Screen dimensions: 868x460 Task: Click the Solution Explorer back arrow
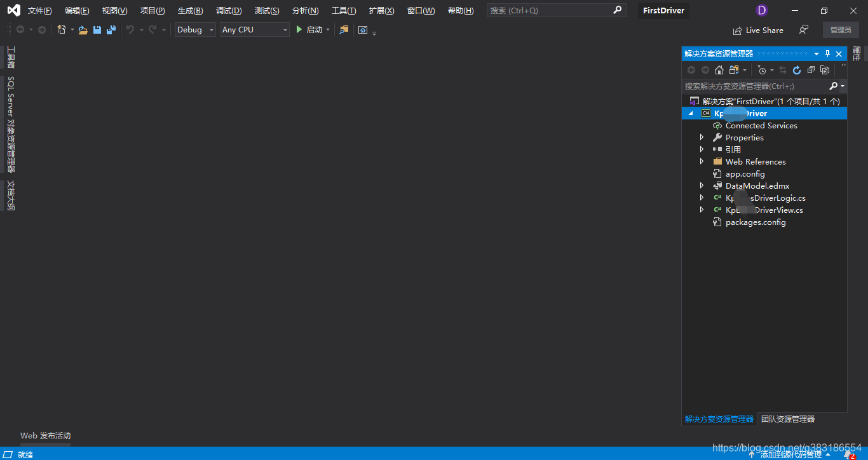click(691, 70)
